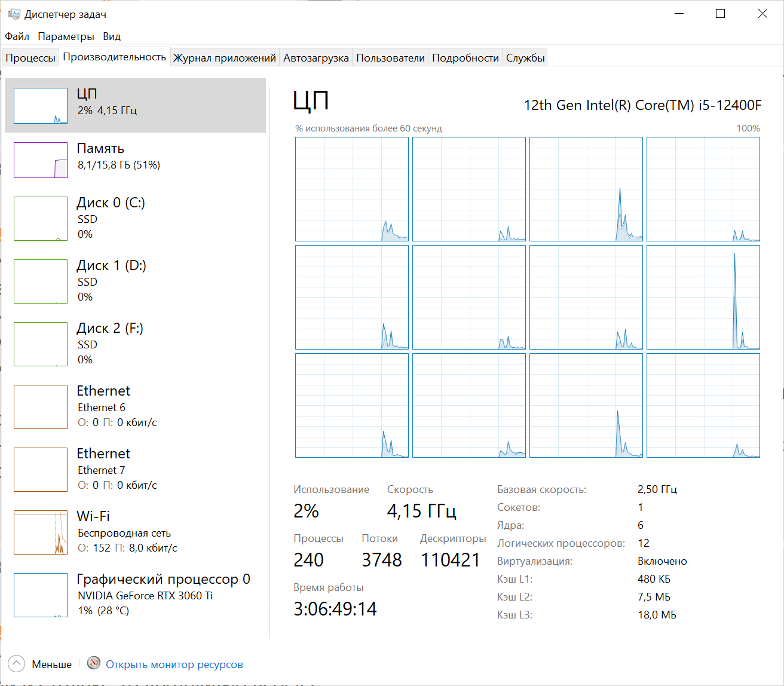Click the Ядра value 6
784x686 pixels.
point(641,525)
